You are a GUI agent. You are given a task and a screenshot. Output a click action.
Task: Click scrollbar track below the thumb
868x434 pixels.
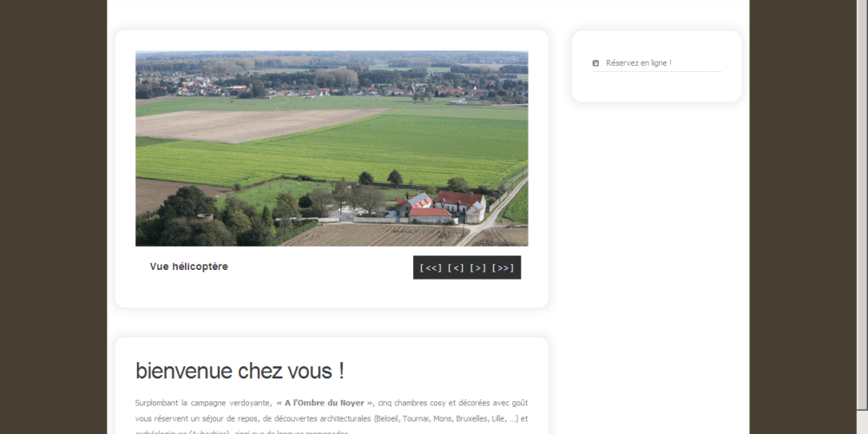tap(862, 422)
